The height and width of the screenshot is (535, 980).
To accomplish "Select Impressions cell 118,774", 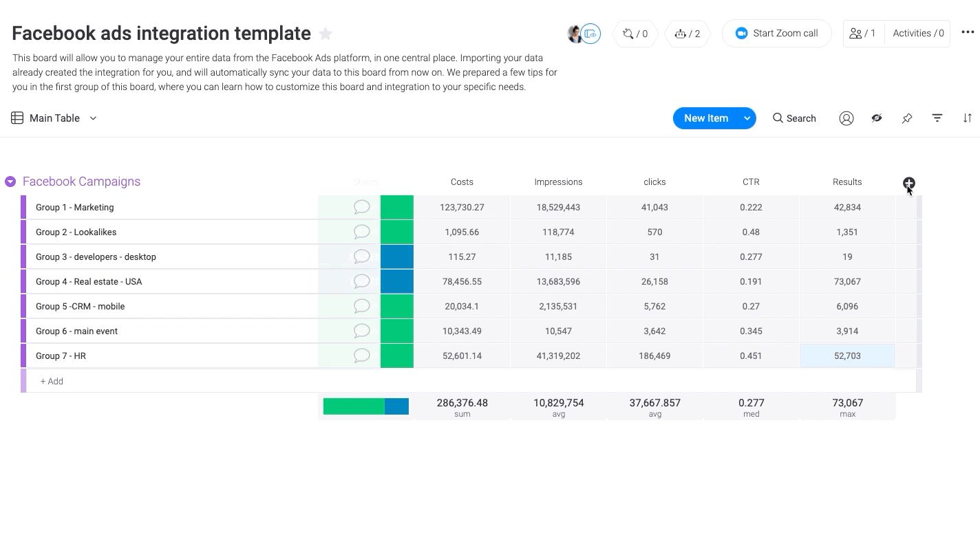I will 558,232.
